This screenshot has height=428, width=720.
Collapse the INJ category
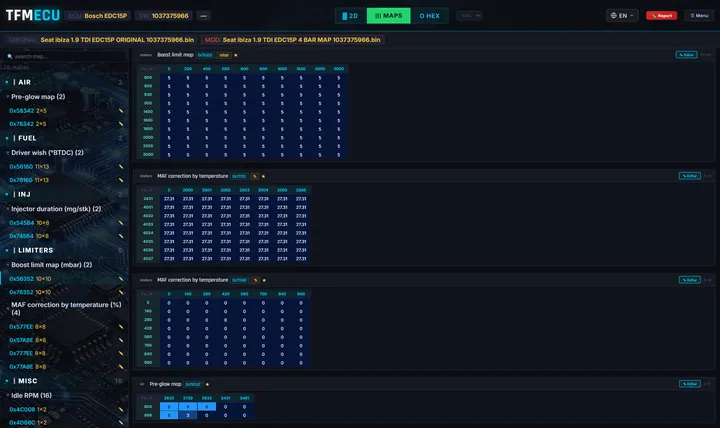(7, 194)
